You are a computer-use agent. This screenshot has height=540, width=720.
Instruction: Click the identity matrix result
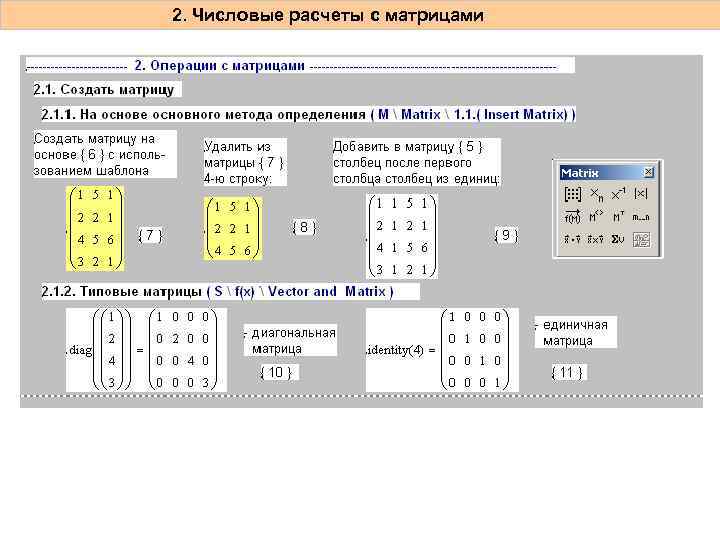pyautogui.click(x=475, y=350)
